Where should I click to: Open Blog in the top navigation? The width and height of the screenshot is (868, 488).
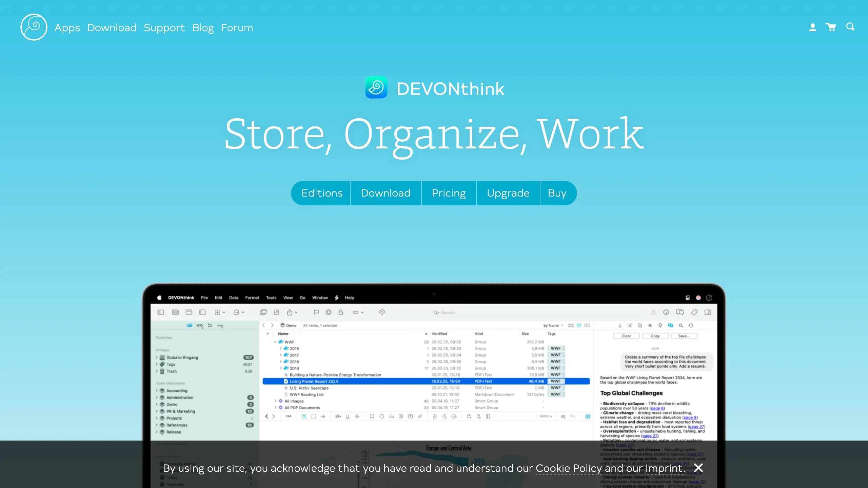tap(203, 28)
